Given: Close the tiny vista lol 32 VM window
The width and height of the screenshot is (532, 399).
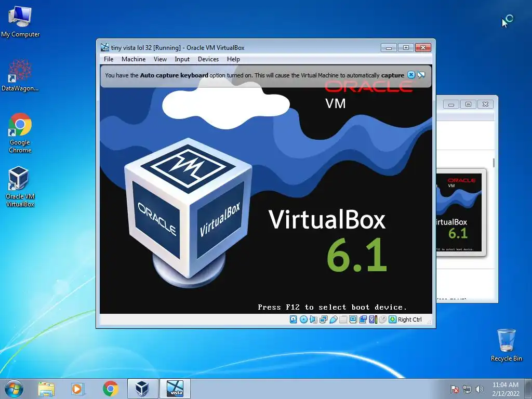Looking at the screenshot, I should click(423, 47).
